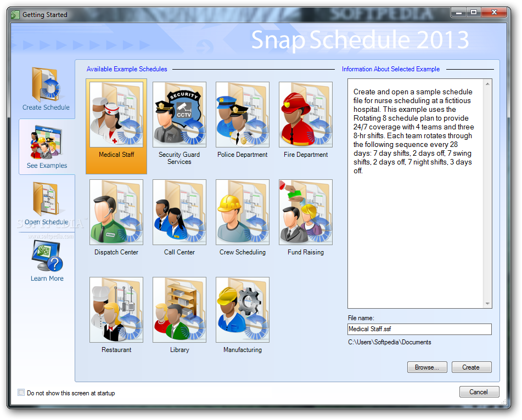Click the Security Guard Services label

pos(179,158)
